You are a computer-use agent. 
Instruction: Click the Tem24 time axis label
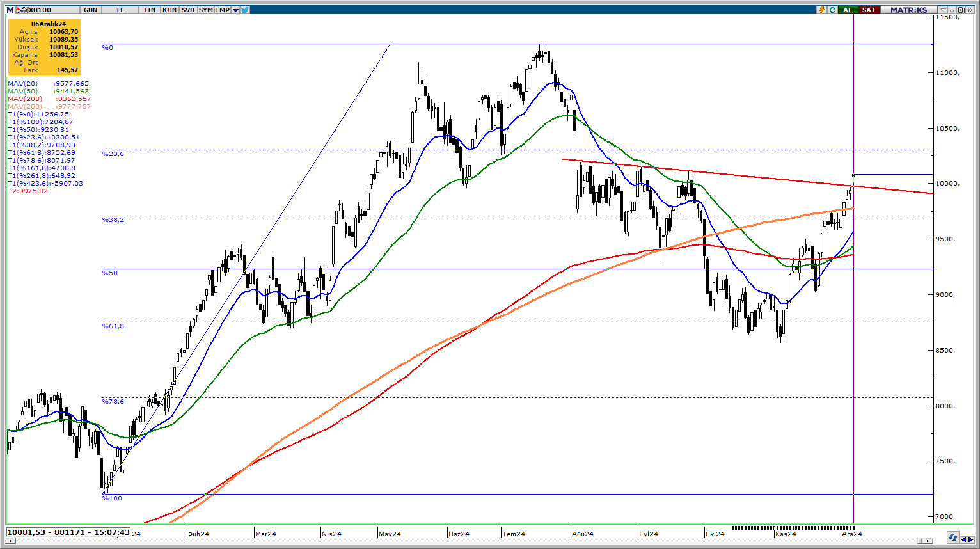tap(514, 534)
